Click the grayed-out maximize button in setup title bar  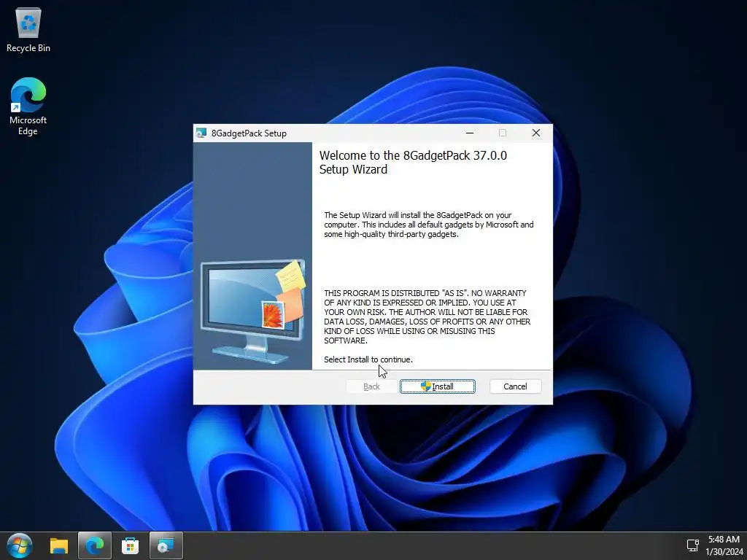(502, 133)
